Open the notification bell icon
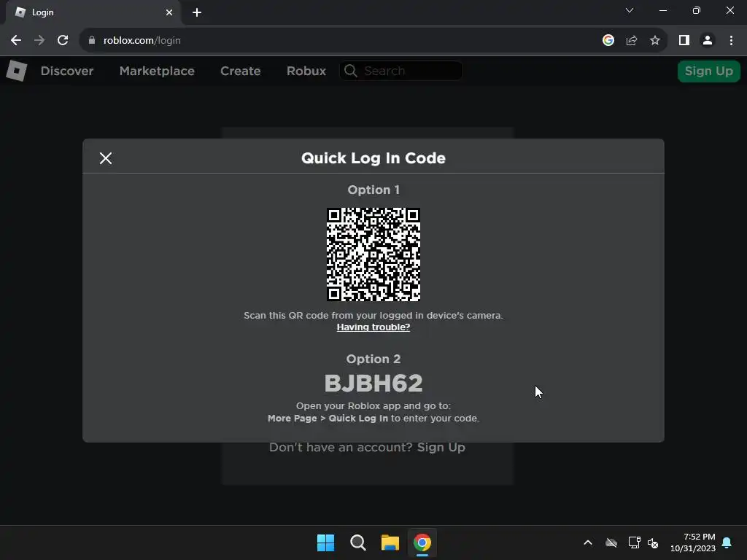 coord(727,542)
